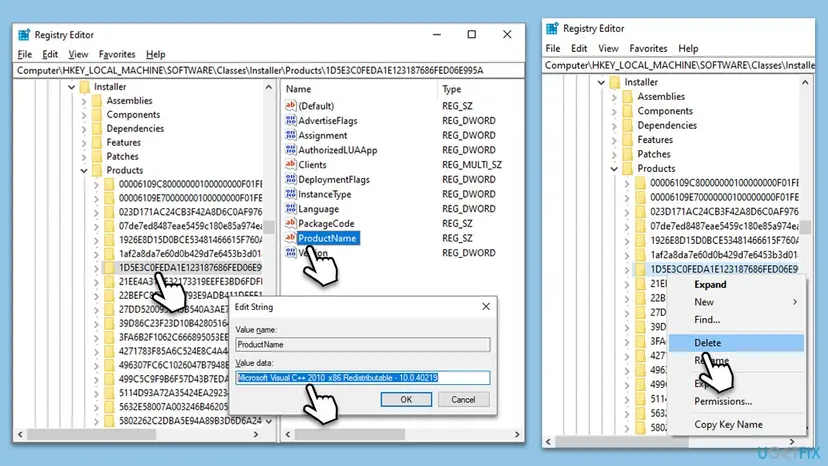Click the Value name field
The width and height of the screenshot is (828, 466).
click(363, 344)
